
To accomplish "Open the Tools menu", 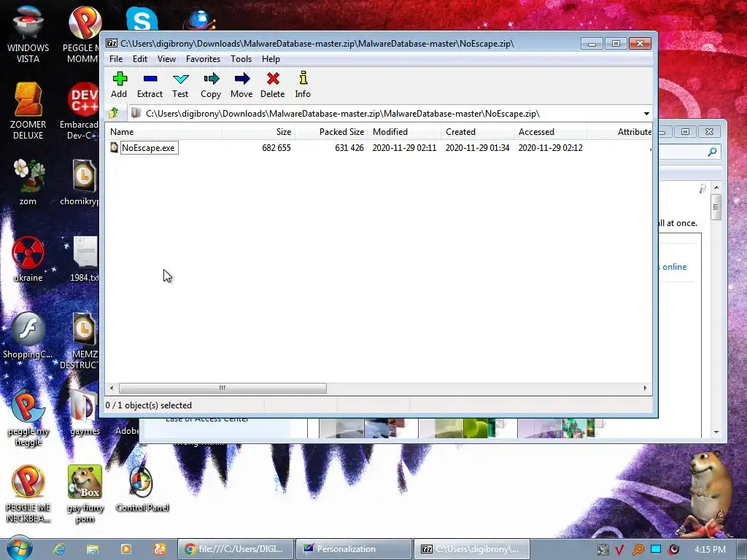I will point(241,59).
